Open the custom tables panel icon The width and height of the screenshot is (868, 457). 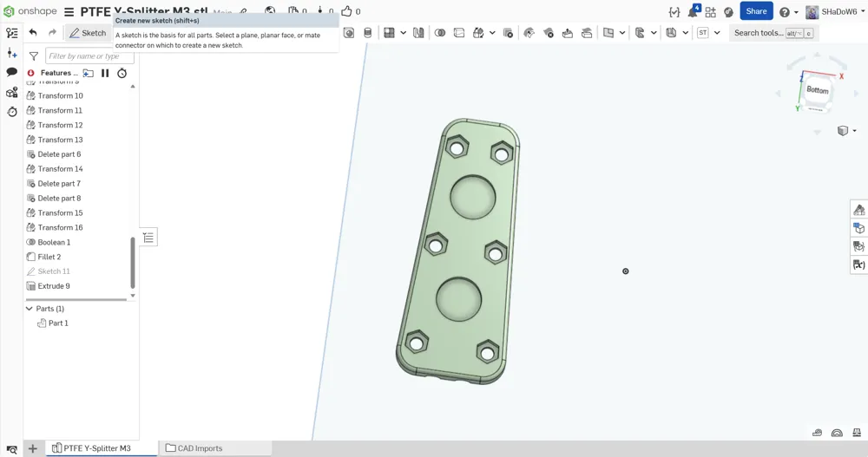tap(858, 246)
